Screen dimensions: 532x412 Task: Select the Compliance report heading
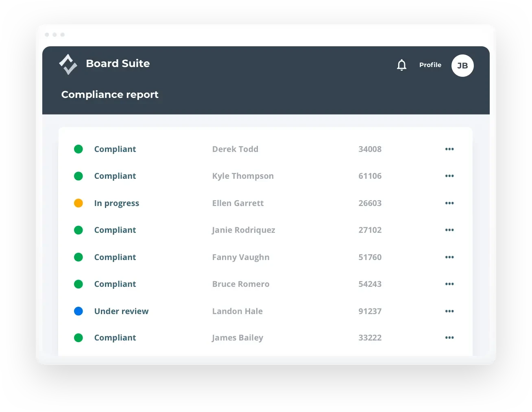pos(110,95)
